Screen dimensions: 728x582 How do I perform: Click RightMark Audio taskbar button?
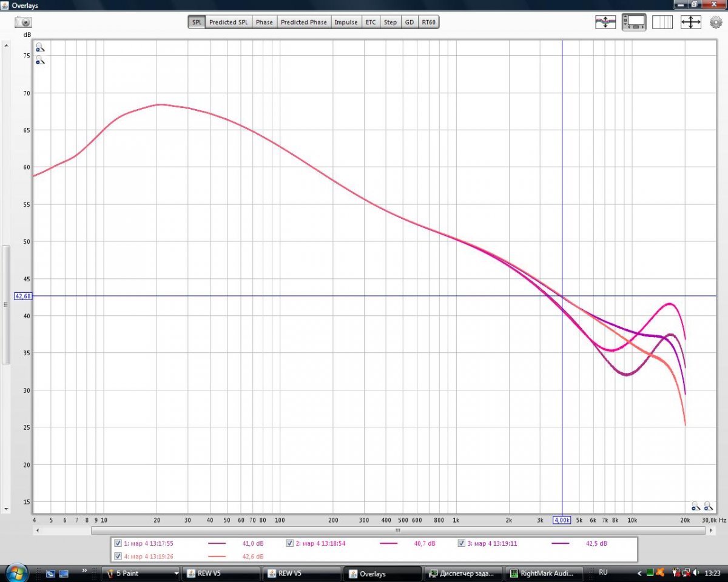(x=545, y=574)
